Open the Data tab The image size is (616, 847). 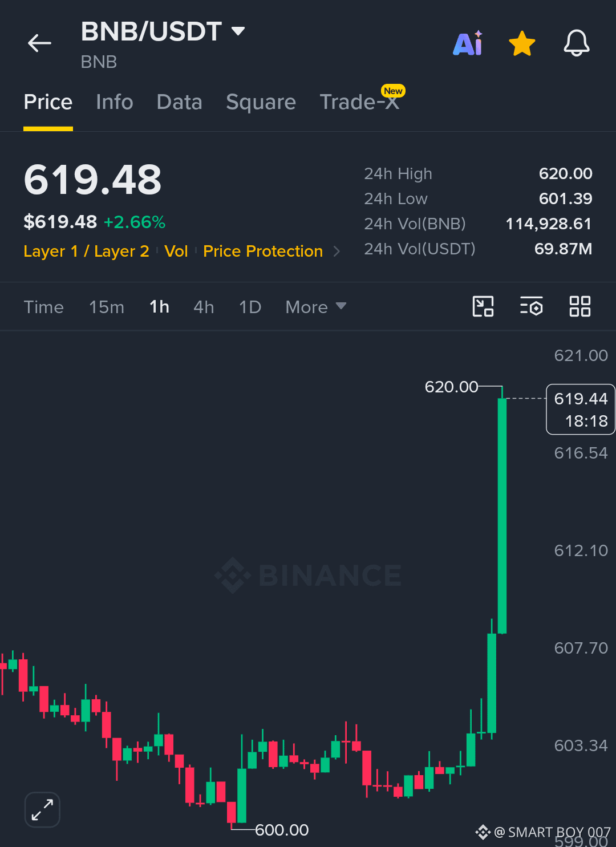pos(179,102)
